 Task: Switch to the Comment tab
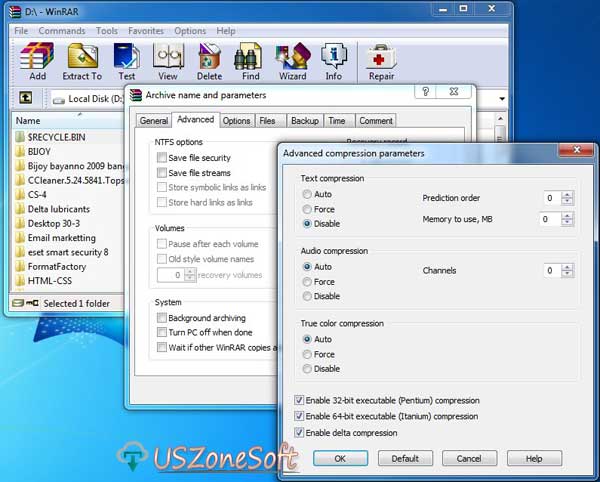(376, 121)
